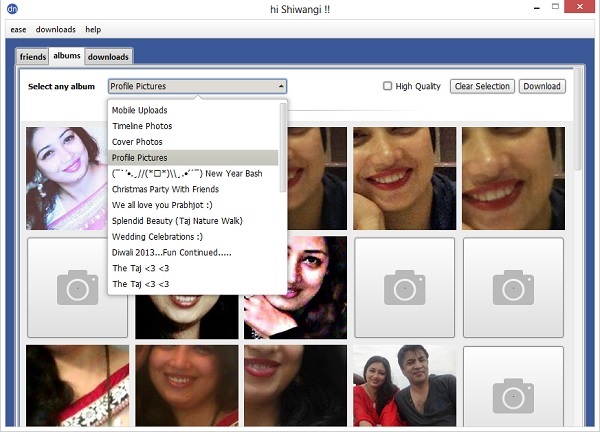Select the dark lips photo partly hidden under dropdown
Viewport: 600px width, 432px height.
point(187,317)
